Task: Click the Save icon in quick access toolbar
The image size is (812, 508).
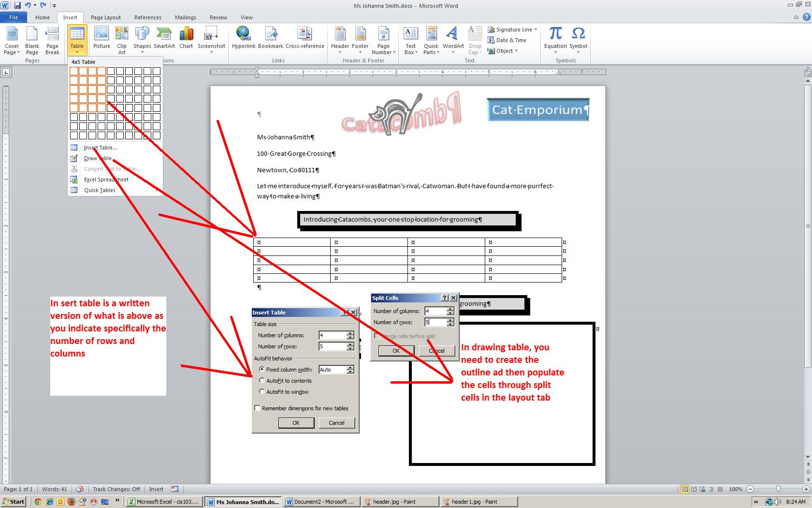Action: click(17, 5)
